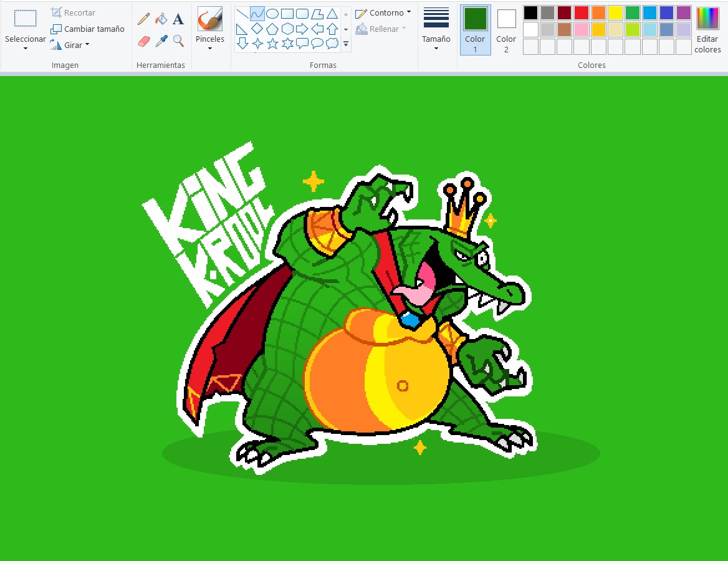Open the Rellenar fill dropdown
Viewport: 728px width, 561px height.
[404, 28]
